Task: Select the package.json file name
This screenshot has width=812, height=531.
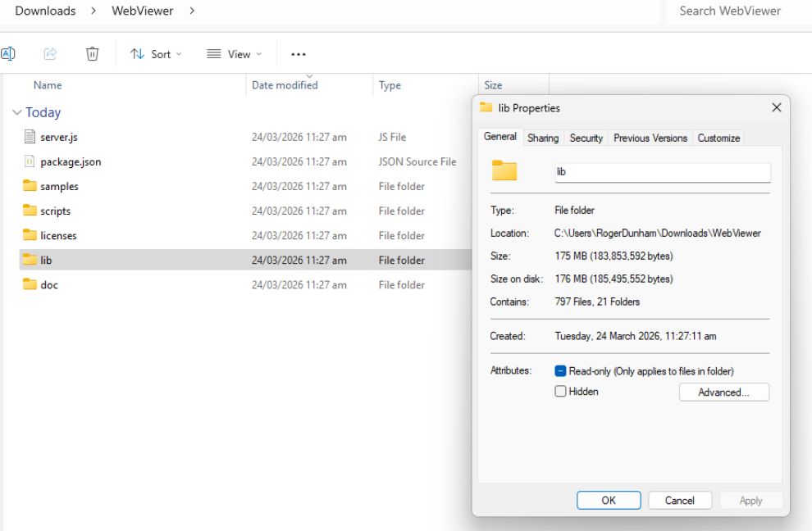Action: 71,162
